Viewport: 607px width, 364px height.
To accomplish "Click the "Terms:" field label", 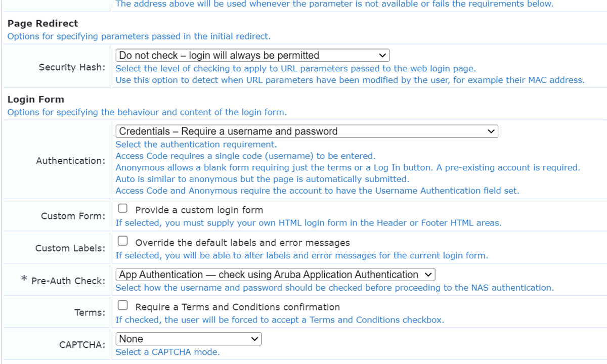I will [x=90, y=312].
